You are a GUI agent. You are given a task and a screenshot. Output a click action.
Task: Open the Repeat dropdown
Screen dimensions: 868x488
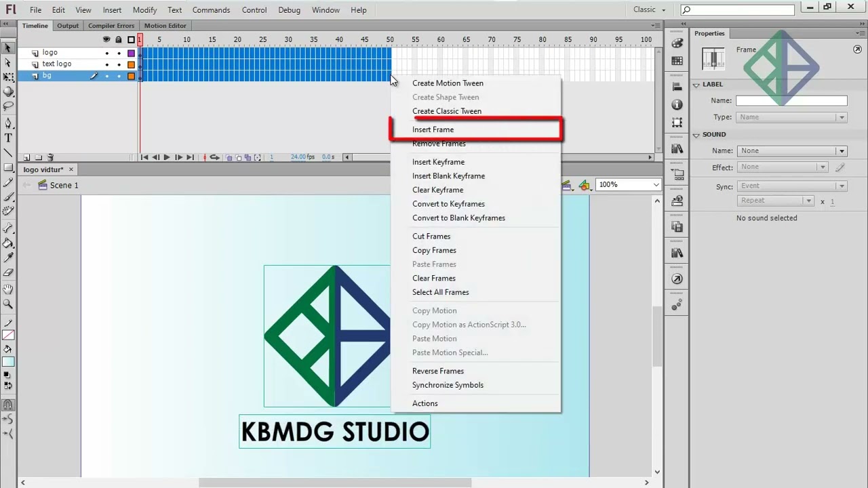point(775,201)
